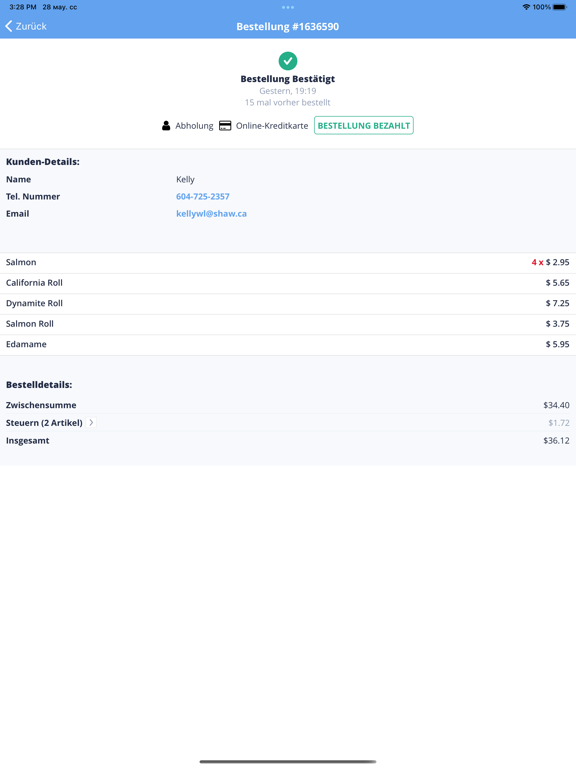Click the credit card icon
Viewport: 576px width, 768px height.
225,126
